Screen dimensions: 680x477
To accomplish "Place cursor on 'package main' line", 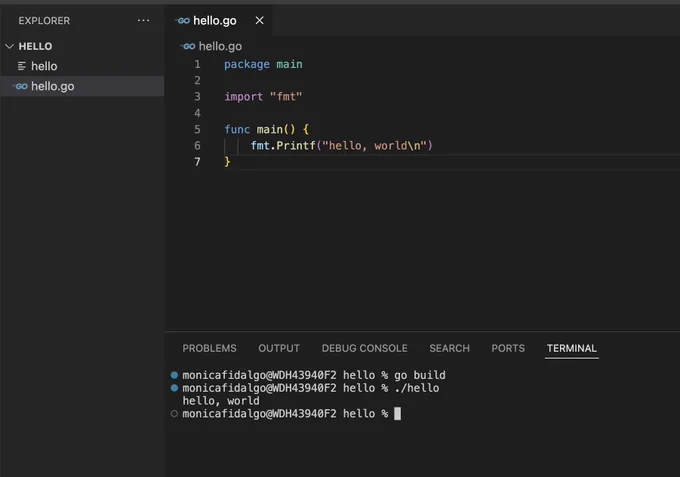I will click(263, 64).
